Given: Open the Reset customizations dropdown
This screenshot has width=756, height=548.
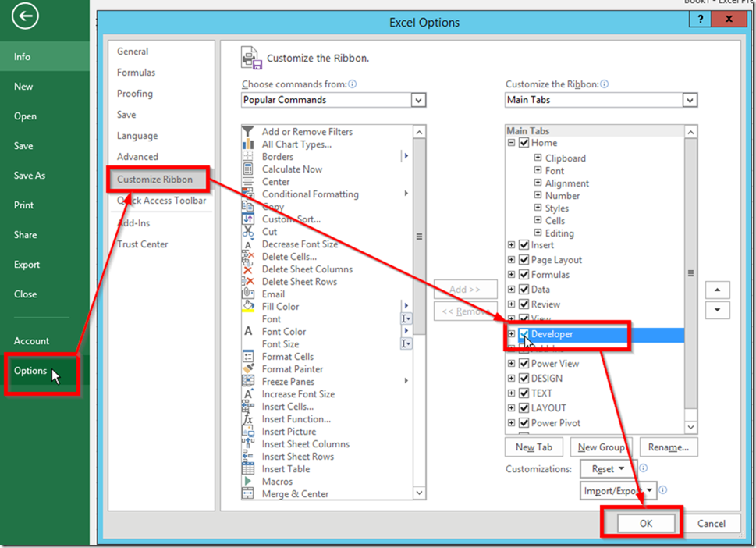Looking at the screenshot, I should point(608,469).
